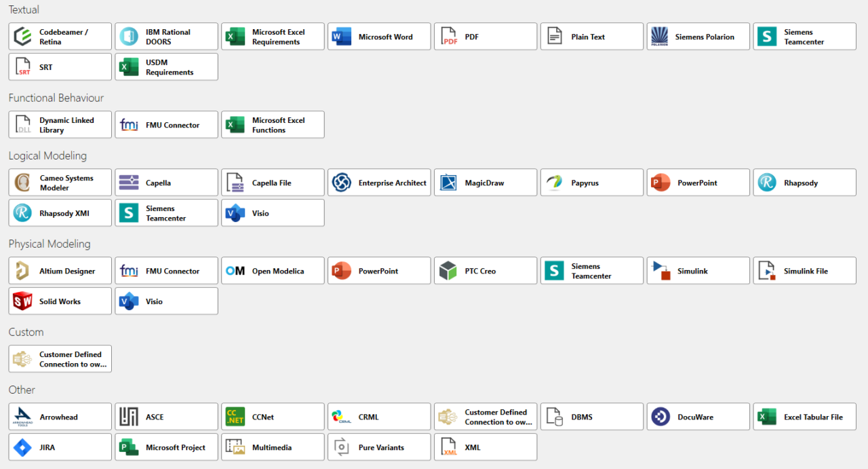Open the Cameo Systems Modeler tile
This screenshot has height=469, width=868.
(x=60, y=183)
